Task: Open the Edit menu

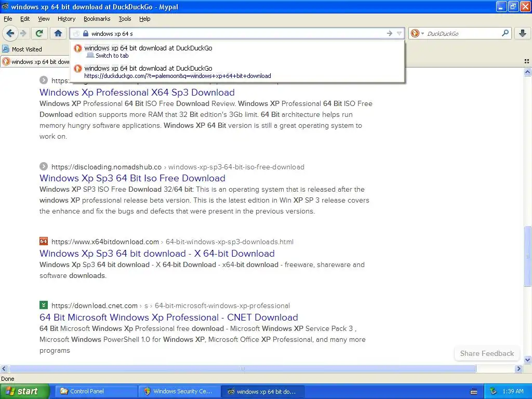Action: tap(25, 19)
